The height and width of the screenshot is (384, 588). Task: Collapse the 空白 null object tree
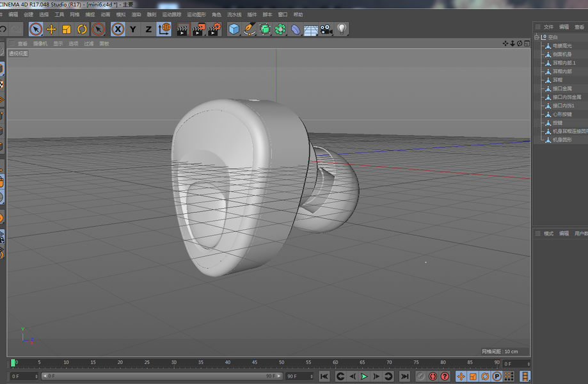537,36
